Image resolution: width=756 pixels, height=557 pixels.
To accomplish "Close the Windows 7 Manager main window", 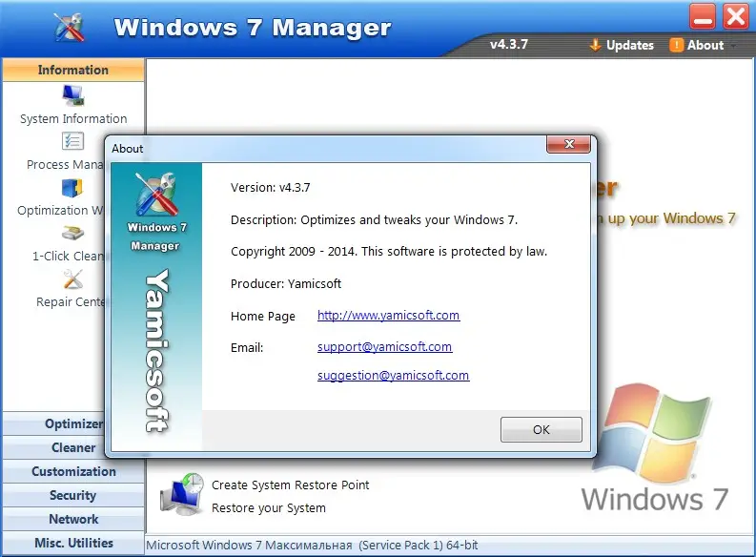I will (735, 16).
